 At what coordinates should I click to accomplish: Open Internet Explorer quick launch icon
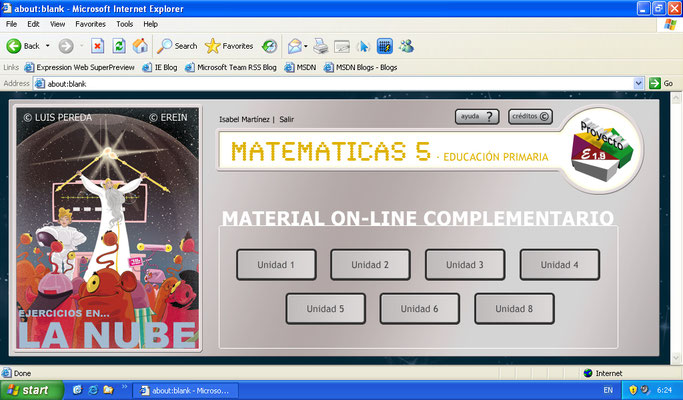[x=93, y=390]
